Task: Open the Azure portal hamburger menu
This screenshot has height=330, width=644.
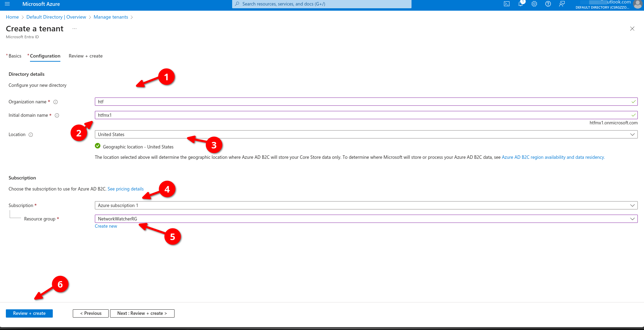Action: click(x=7, y=4)
